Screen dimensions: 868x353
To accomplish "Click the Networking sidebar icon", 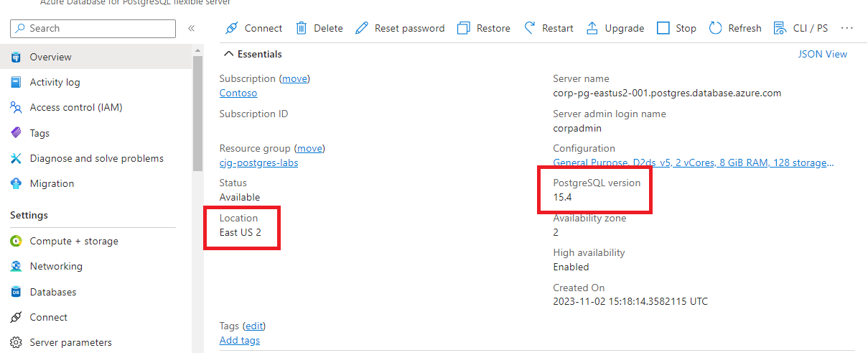I will (x=16, y=266).
